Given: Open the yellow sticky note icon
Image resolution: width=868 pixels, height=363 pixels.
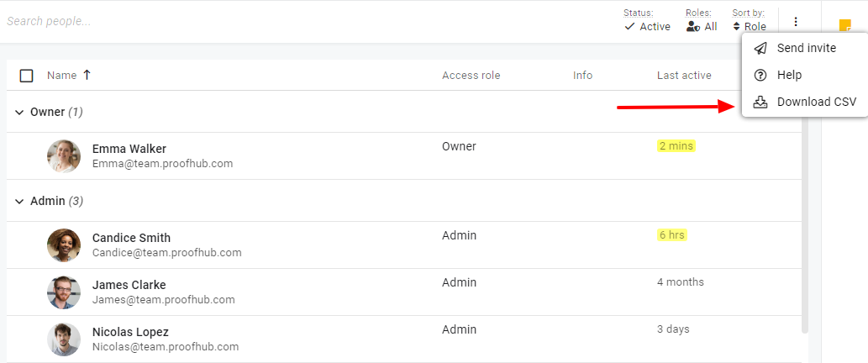Looking at the screenshot, I should pos(844,26).
